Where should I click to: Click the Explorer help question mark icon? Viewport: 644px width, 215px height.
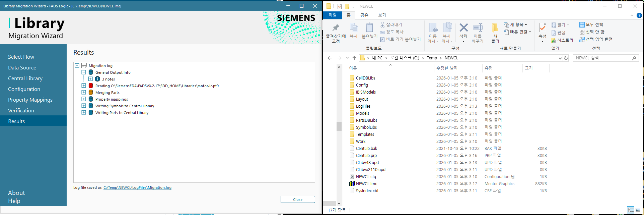(639, 15)
